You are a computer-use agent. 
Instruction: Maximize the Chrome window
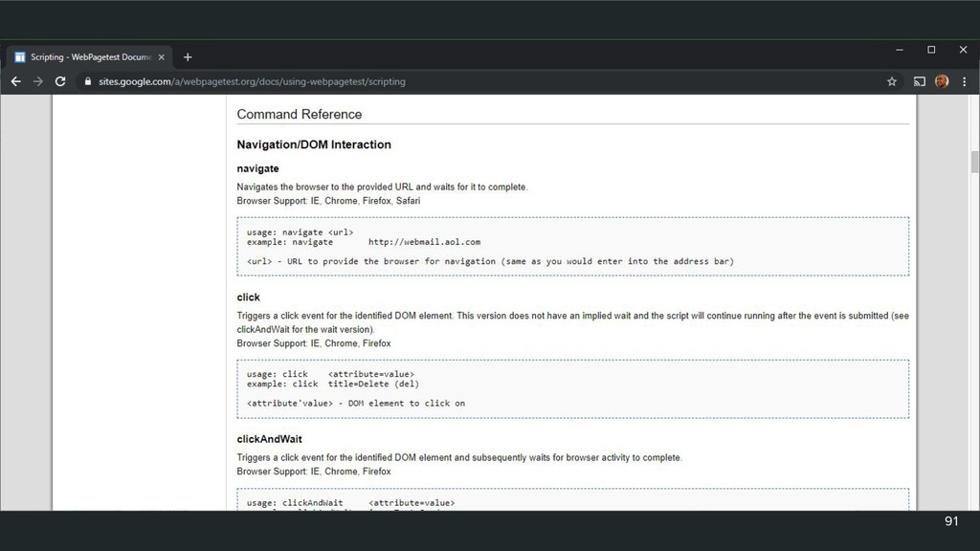click(x=931, y=50)
